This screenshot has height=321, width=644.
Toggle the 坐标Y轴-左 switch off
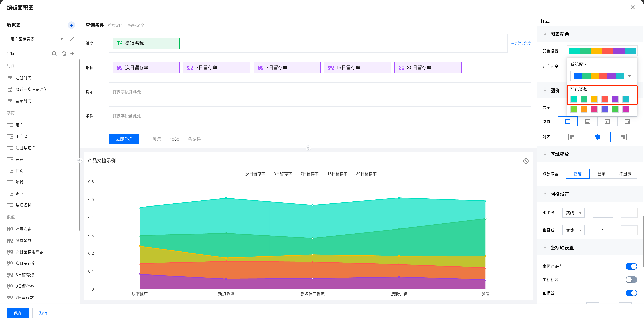631,266
